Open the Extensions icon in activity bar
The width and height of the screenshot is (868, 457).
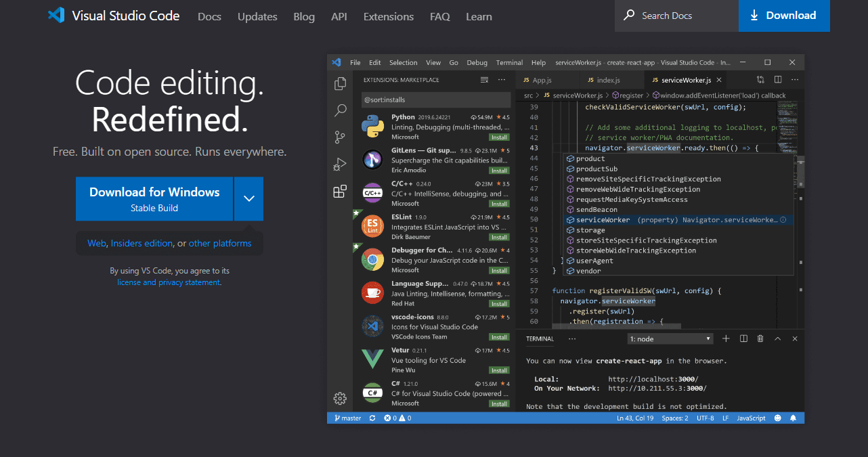pyautogui.click(x=340, y=191)
